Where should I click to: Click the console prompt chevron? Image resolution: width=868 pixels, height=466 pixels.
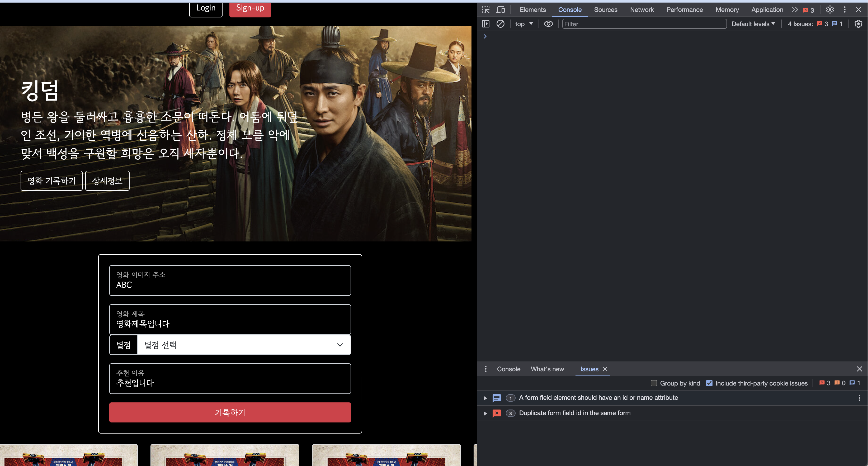coord(485,36)
